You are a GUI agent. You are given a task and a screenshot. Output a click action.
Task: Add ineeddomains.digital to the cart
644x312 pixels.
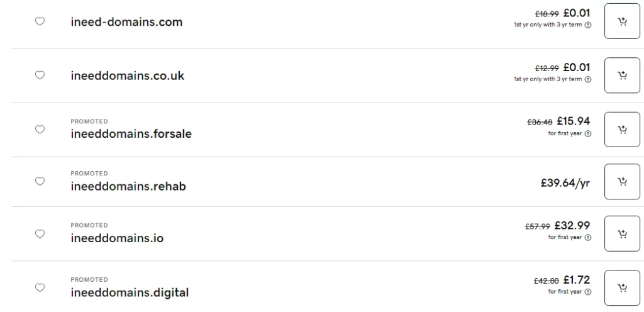tap(622, 288)
